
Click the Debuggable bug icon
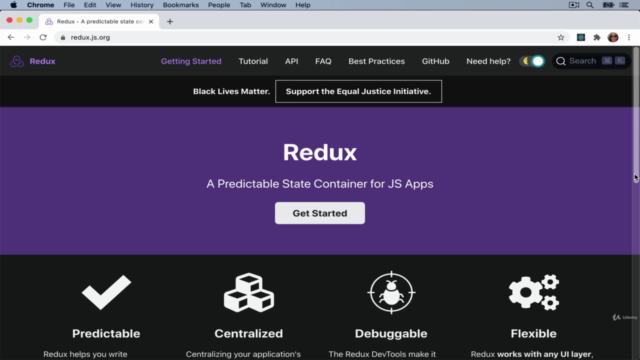pyautogui.click(x=391, y=293)
